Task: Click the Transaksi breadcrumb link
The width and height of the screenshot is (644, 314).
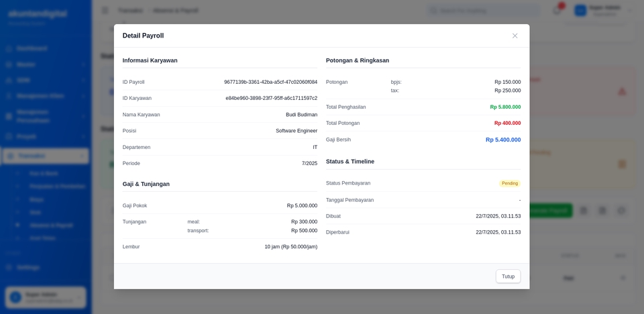Action: click(129, 10)
